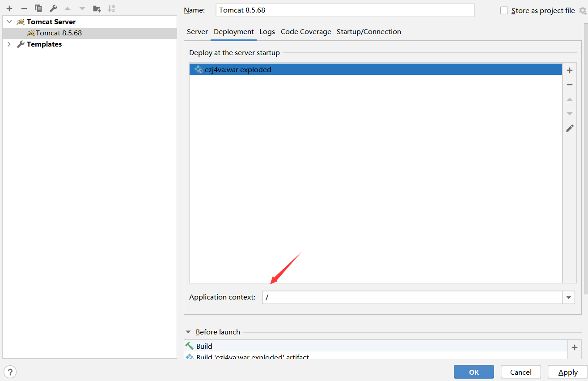Select the Templates tree item

89,44
